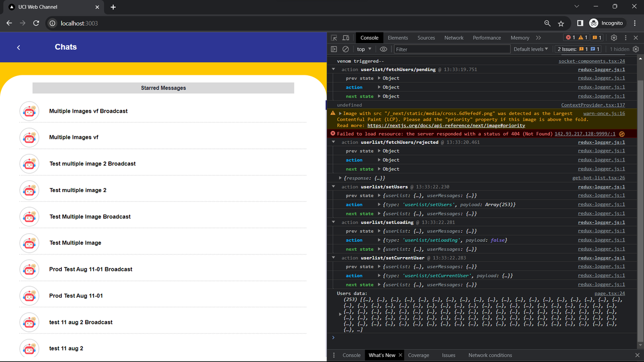
Task: Open the Starred Messages button
Action: click(164, 88)
